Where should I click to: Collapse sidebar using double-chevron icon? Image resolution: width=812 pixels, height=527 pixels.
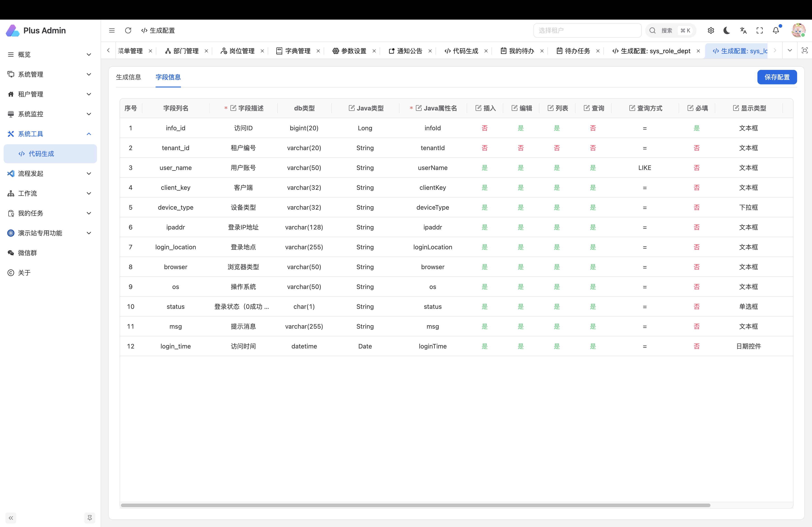pos(11,518)
